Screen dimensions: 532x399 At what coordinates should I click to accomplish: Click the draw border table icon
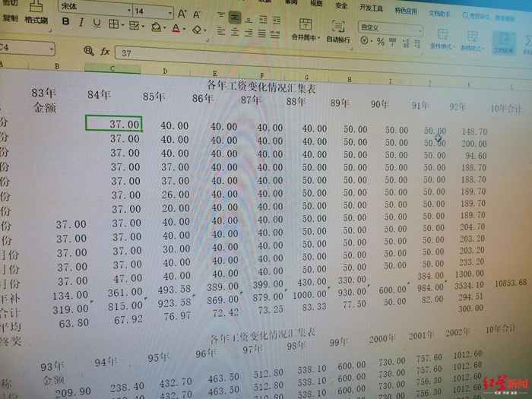(x=135, y=25)
